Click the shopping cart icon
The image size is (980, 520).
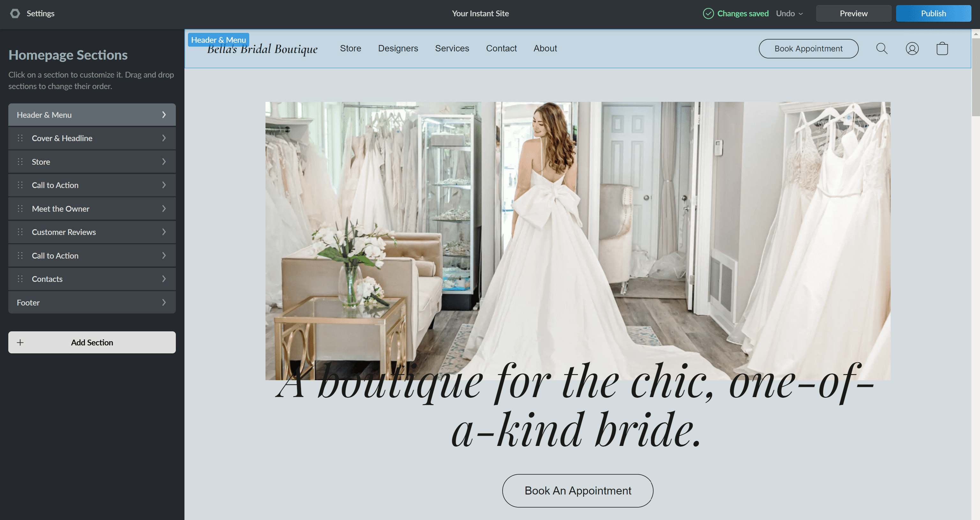coord(941,48)
